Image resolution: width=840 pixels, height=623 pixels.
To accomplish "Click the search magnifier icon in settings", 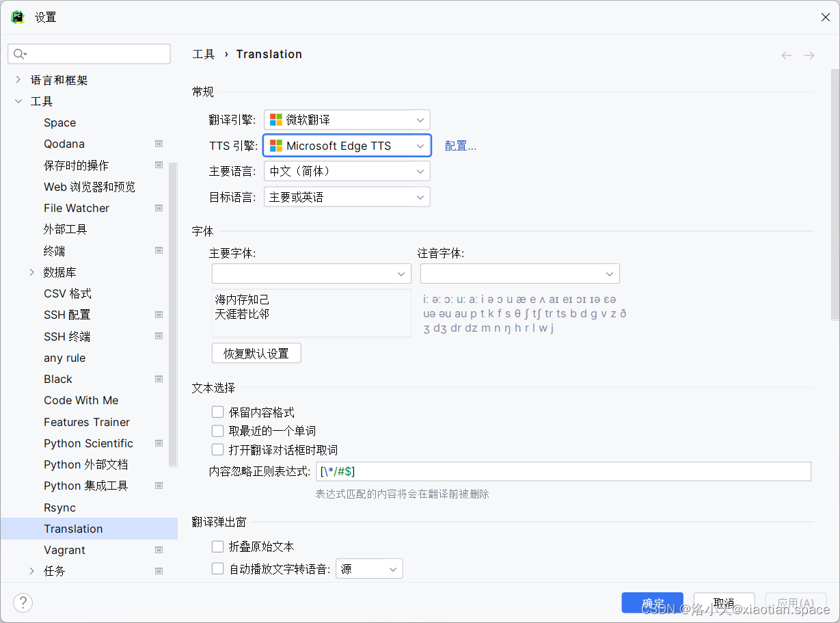I will (19, 54).
